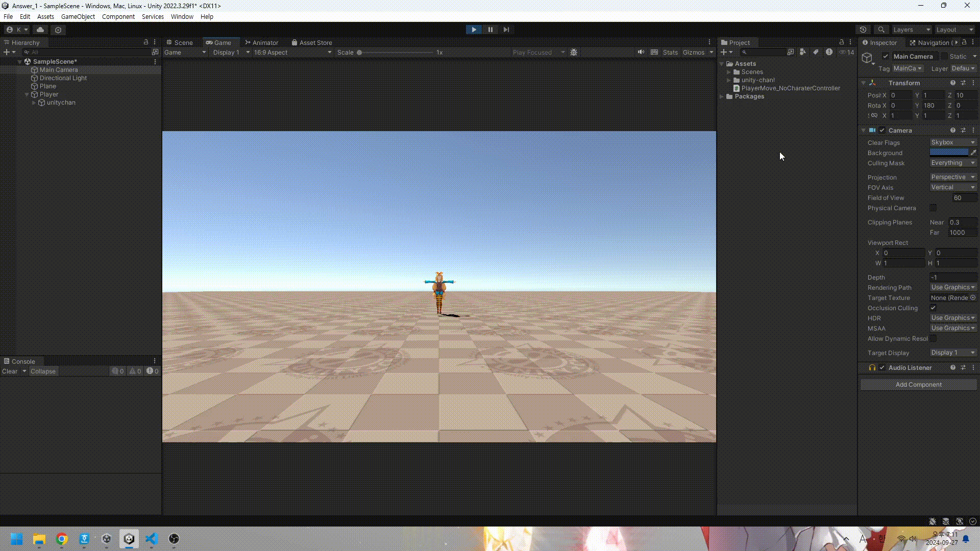Viewport: 980px width, 551px height.
Task: Switch to the Animator tab
Action: [261, 42]
